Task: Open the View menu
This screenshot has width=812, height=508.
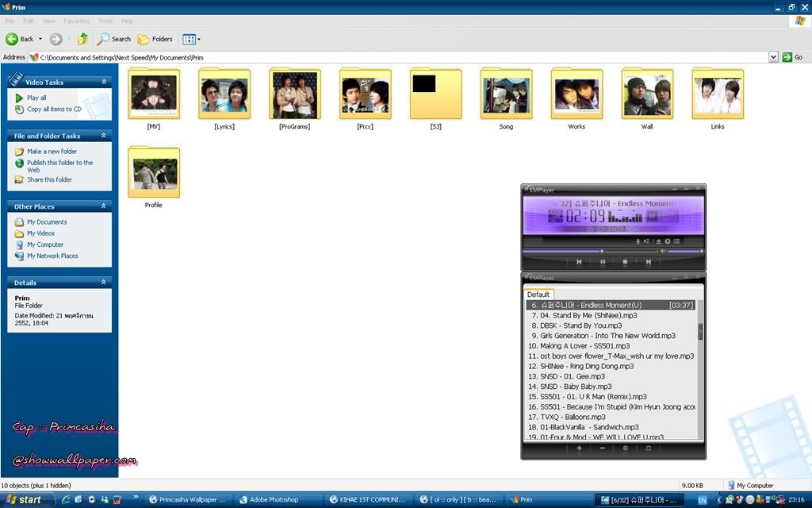Action: [x=48, y=21]
